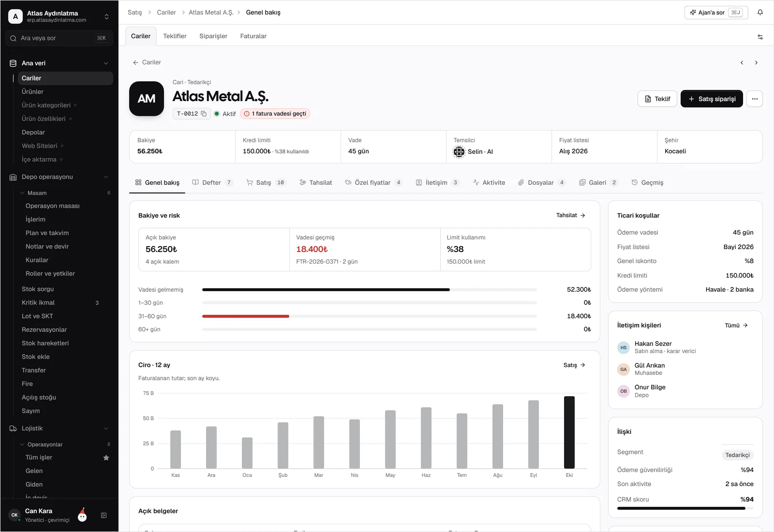Focus the Ara veya sor search field
Screen dimensions: 774x532
click(x=59, y=38)
